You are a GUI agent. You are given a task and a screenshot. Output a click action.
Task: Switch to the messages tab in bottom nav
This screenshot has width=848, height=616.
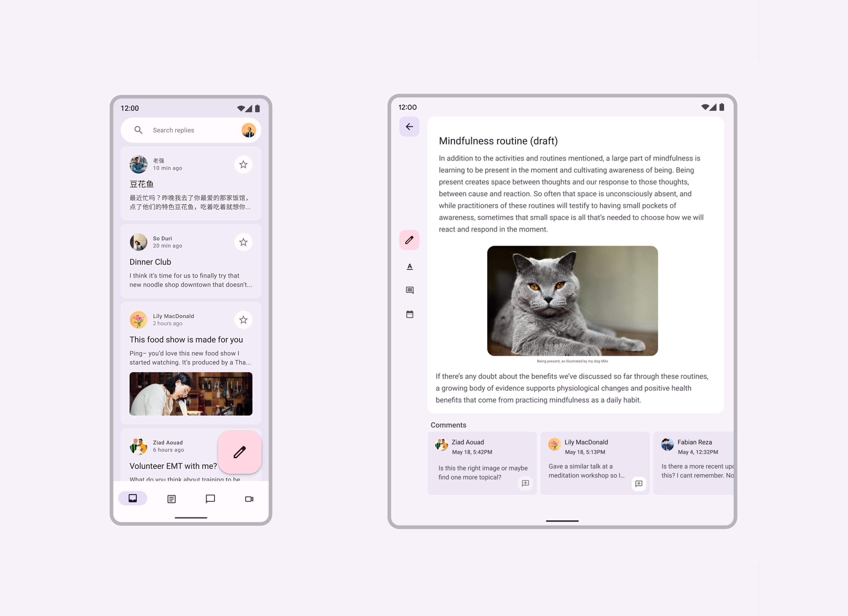(211, 498)
